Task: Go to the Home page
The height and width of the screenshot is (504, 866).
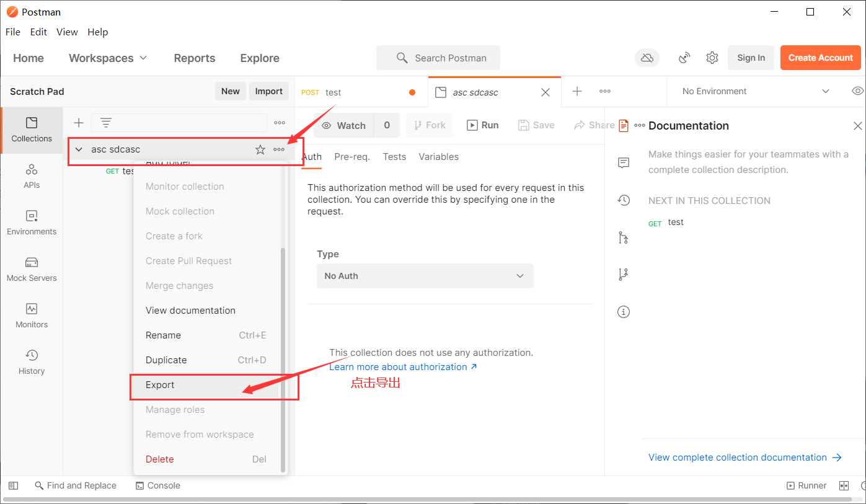Action: click(x=29, y=58)
